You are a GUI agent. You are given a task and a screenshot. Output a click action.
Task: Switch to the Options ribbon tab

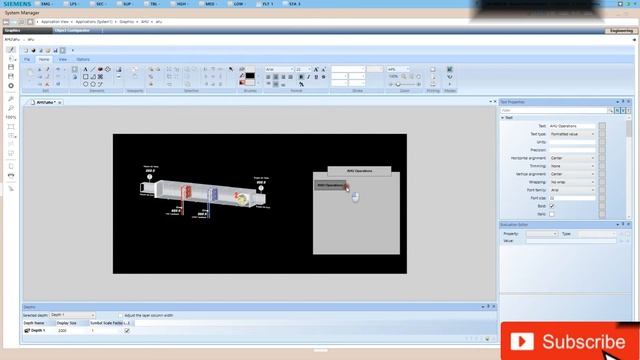pyautogui.click(x=83, y=59)
